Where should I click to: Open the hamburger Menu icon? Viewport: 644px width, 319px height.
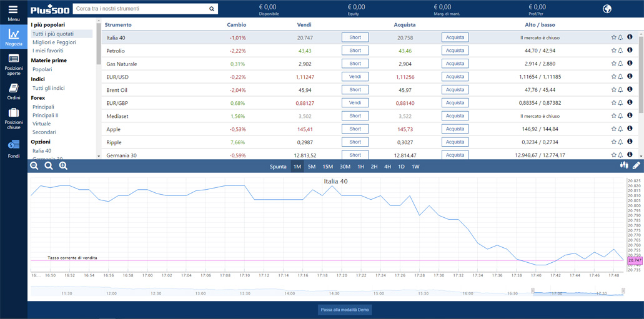[14, 9]
